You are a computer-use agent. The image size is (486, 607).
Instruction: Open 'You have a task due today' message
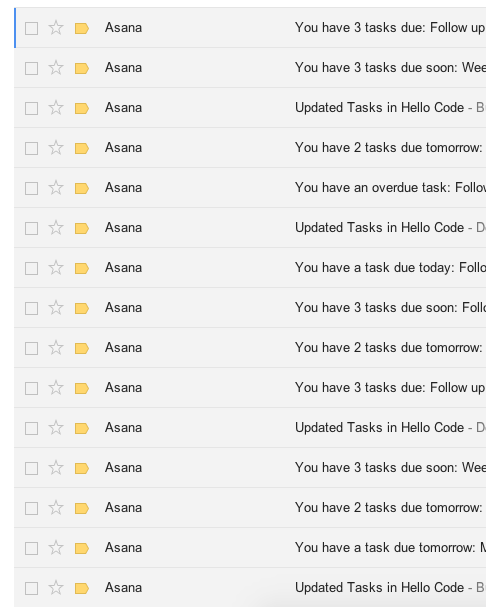390,268
